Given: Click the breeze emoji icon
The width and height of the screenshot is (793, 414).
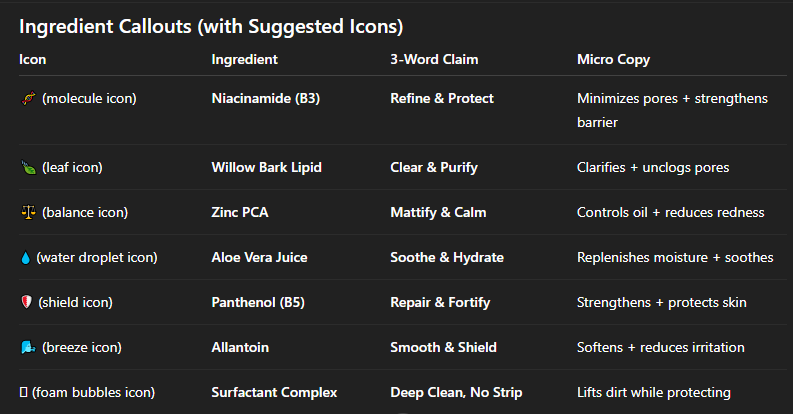Looking at the screenshot, I should pos(28,348).
